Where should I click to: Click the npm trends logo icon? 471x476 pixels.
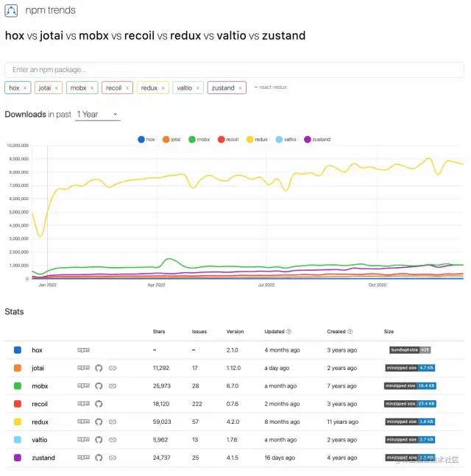tap(13, 11)
